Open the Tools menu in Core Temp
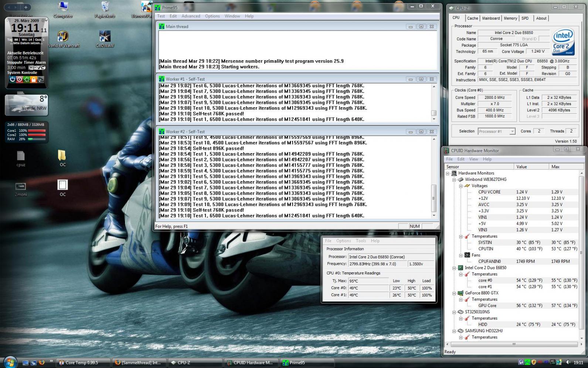Image resolution: width=588 pixels, height=368 pixels. [361, 241]
